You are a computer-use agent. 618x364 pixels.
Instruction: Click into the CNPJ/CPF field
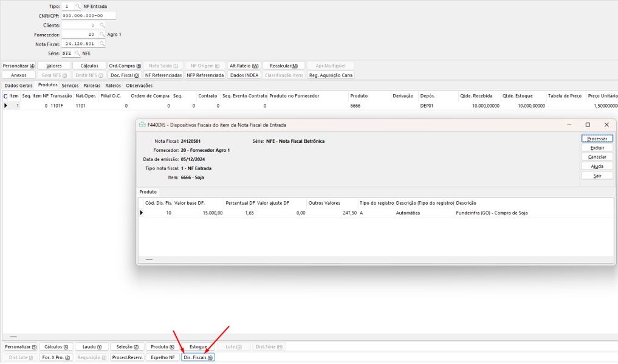point(89,16)
